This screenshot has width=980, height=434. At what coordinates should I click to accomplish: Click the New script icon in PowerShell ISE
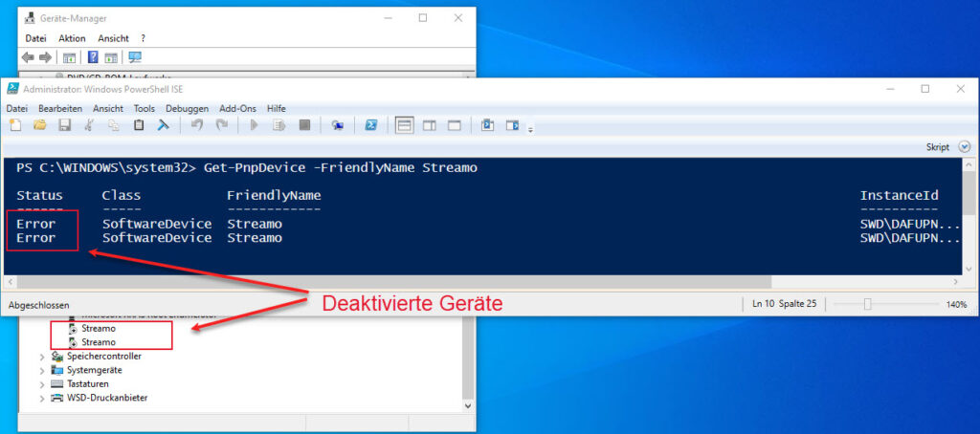pos(15,125)
